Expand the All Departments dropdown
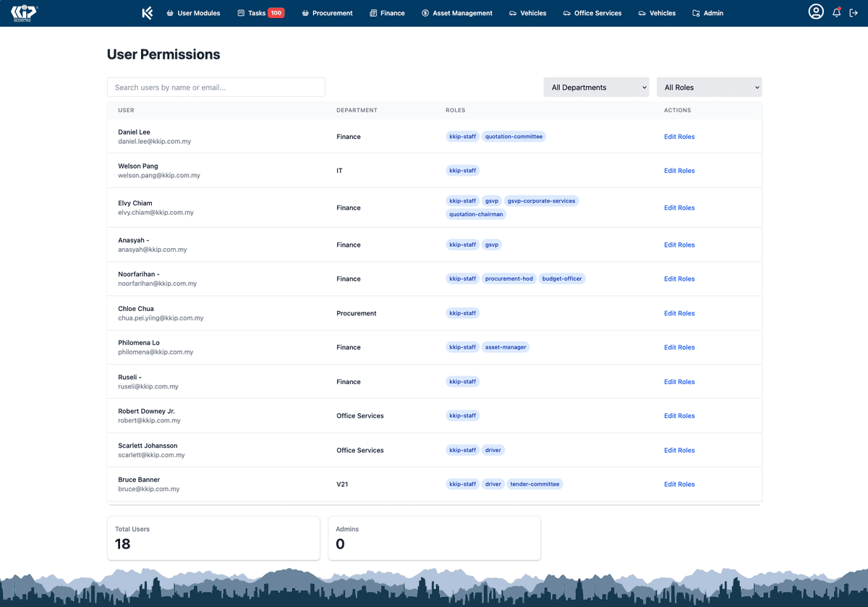Image resolution: width=868 pixels, height=607 pixels. pos(596,88)
